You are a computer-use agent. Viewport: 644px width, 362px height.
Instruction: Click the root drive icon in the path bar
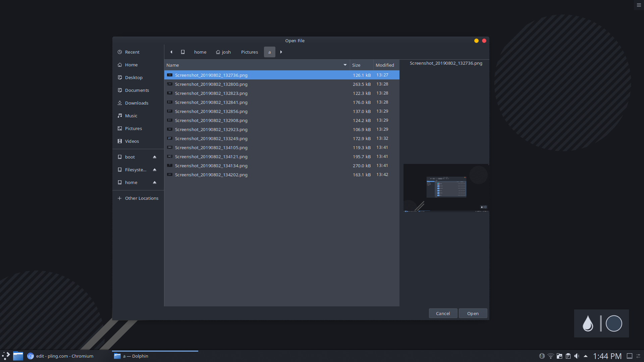[183, 52]
